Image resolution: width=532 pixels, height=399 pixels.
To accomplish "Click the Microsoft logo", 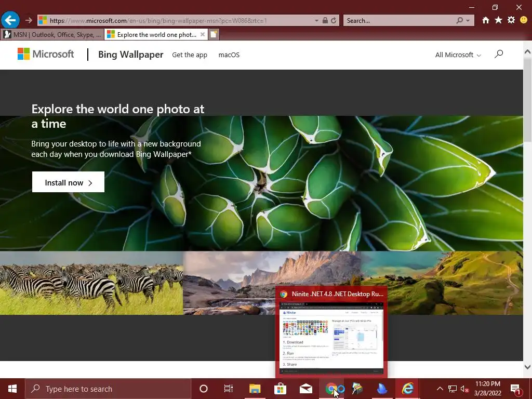I will point(46,54).
